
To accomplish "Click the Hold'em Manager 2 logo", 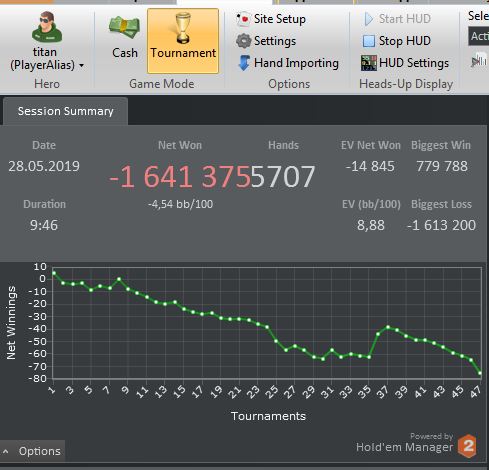I will tap(467, 446).
